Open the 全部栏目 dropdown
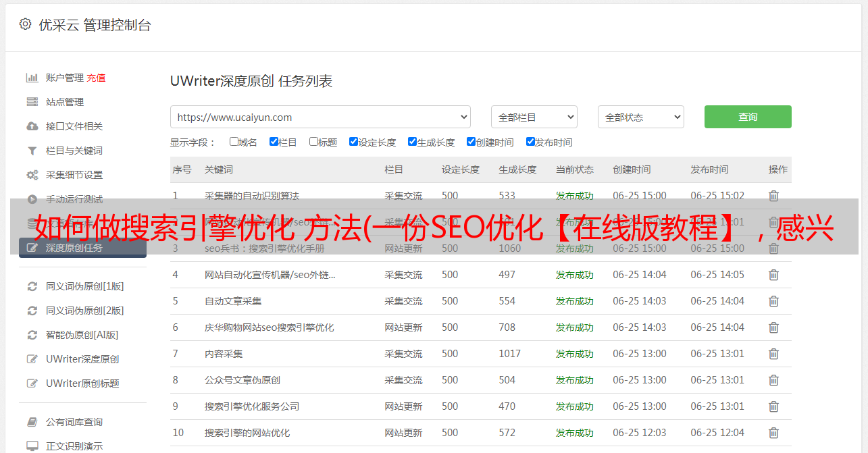This screenshot has width=868, height=453. [534, 117]
